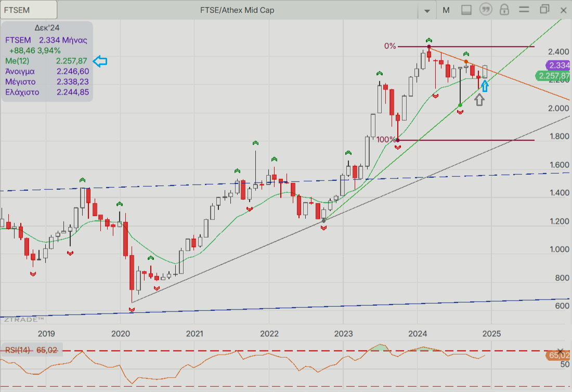
Task: Click the 1.000 price axis label
Action: tap(559, 250)
